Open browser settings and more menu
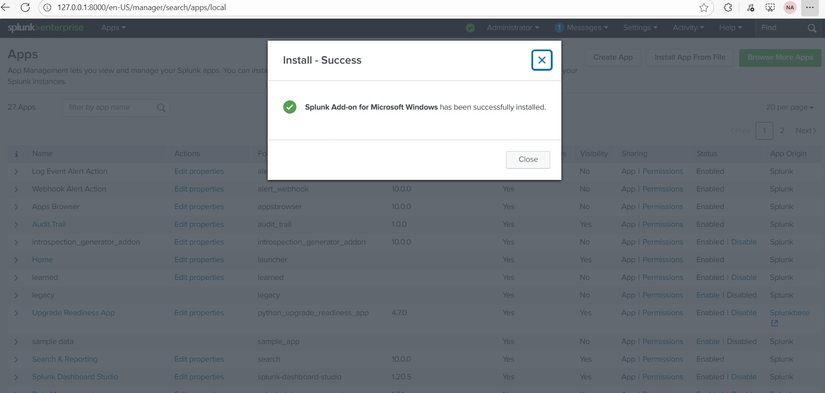Screen dimensions: 825x393 tap(810, 7)
